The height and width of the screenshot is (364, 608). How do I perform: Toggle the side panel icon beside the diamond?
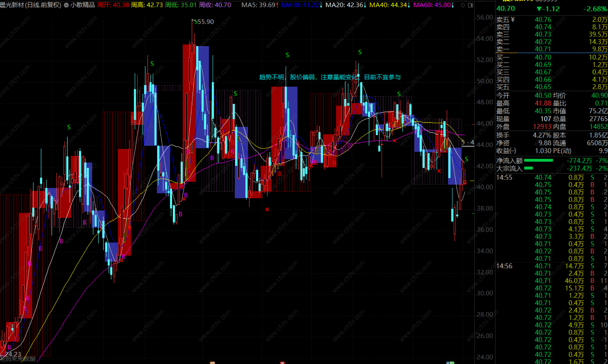click(x=471, y=5)
